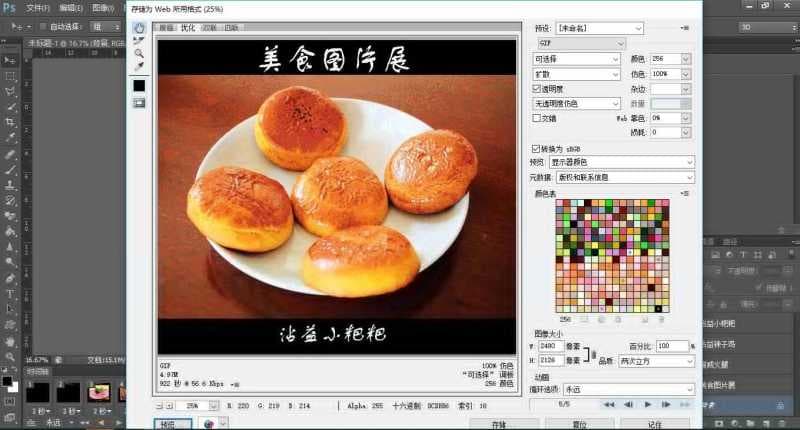800x430 pixels.
Task: Open the download speed flyout menu icon
Action: click(235, 384)
